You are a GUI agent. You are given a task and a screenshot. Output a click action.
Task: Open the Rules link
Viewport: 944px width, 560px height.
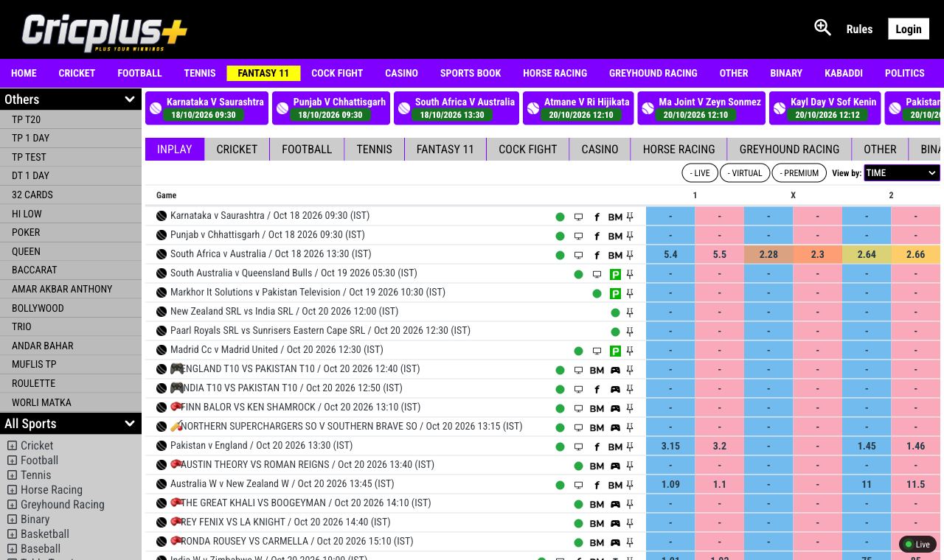pos(859,29)
